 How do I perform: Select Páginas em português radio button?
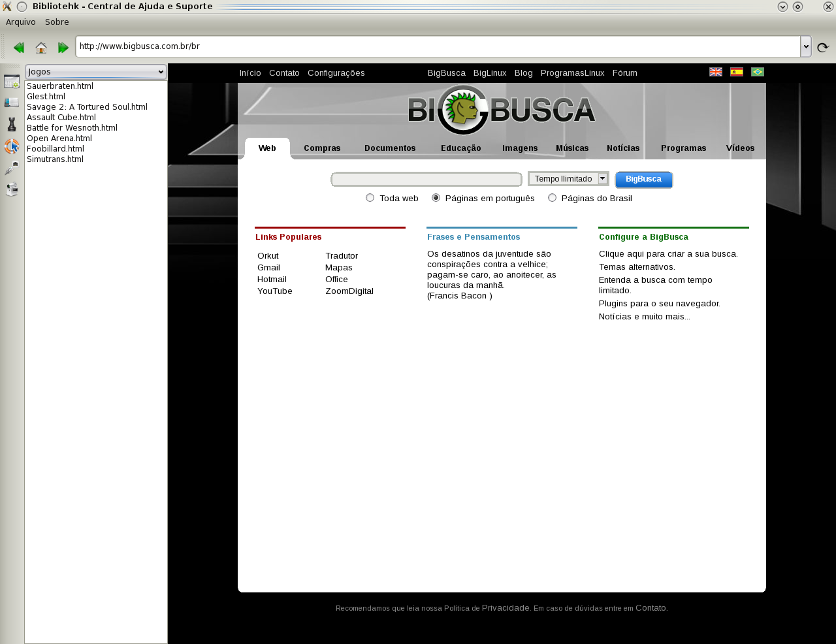[x=436, y=198]
